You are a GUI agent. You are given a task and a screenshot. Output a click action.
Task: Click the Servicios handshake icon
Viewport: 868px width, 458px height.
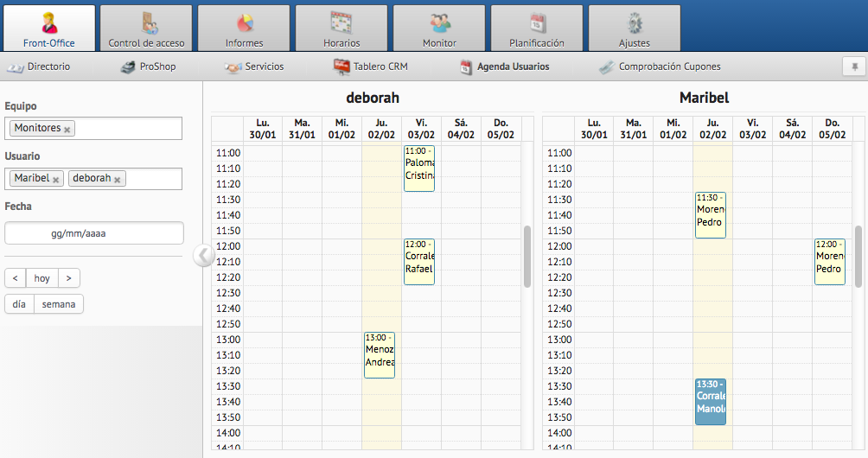(x=233, y=67)
